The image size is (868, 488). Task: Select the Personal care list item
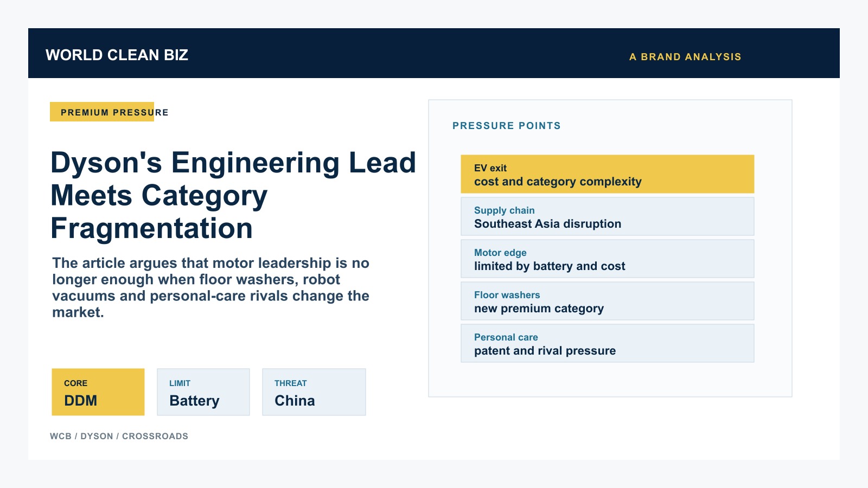coord(608,343)
